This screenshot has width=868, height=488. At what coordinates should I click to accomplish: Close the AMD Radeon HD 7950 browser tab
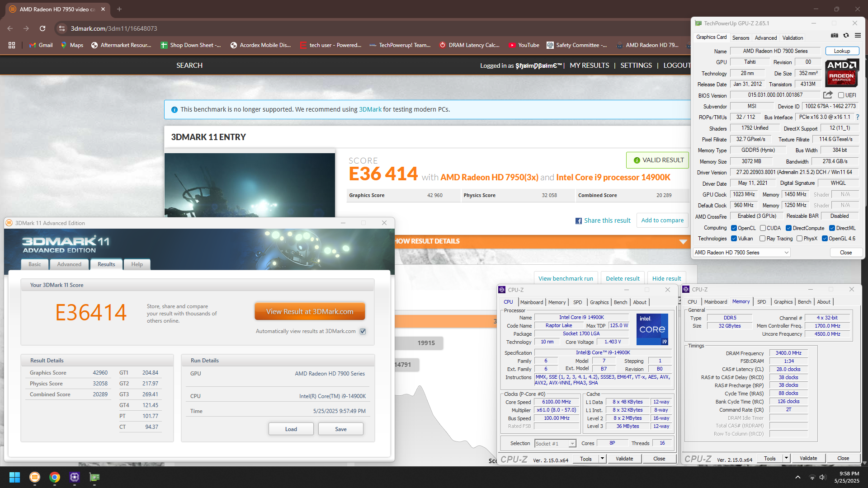pos(103,9)
